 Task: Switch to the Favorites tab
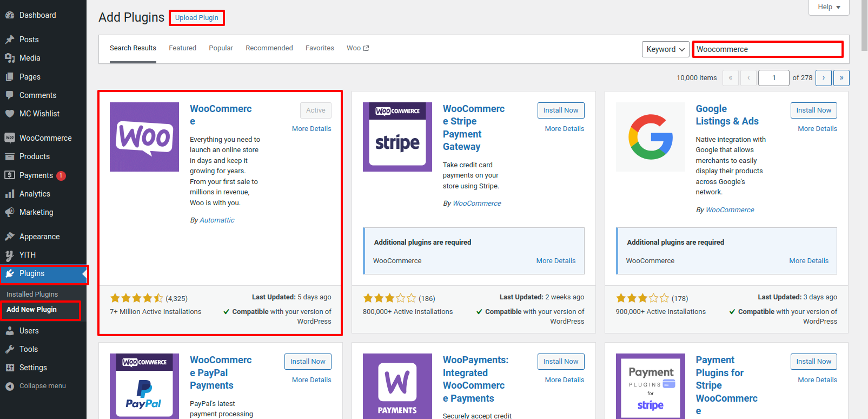[320, 48]
